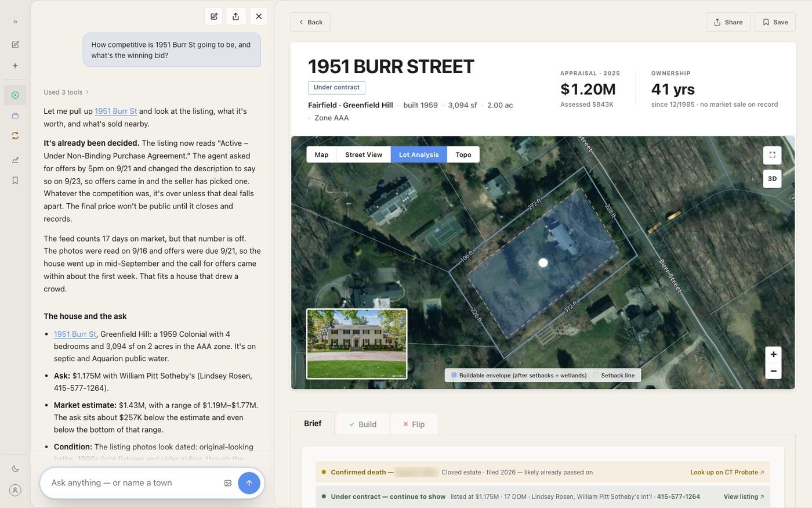812x508 pixels.
Task: Zoom out the map with minus button
Action: point(773,371)
